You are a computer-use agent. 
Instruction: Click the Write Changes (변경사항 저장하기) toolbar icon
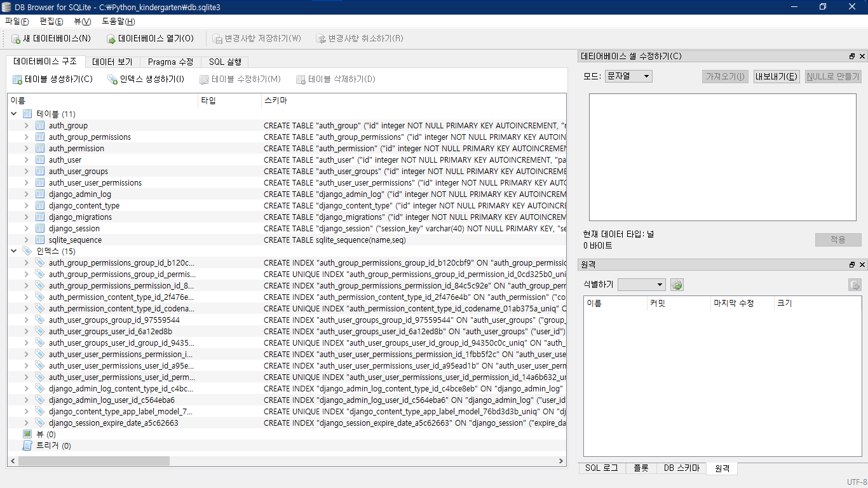(217, 39)
